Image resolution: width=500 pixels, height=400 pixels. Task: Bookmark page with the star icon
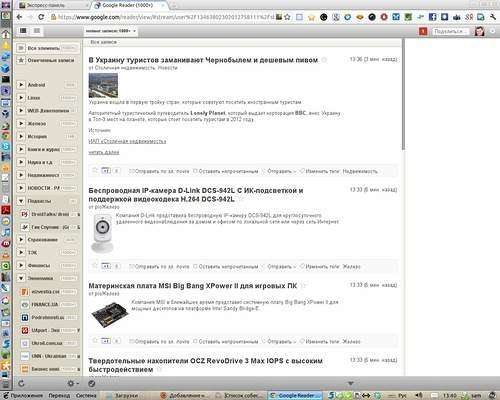pyautogui.click(x=287, y=17)
